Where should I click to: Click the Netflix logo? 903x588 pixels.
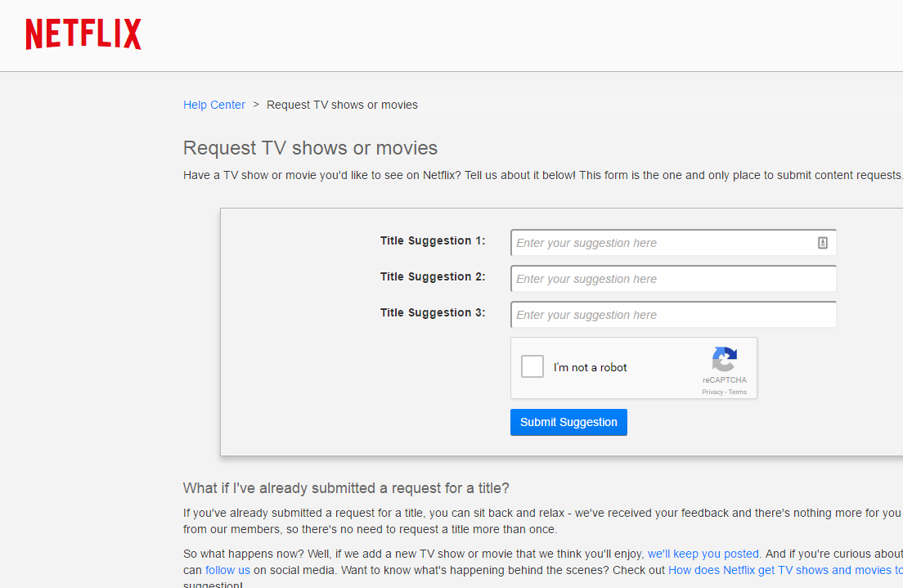coord(83,34)
